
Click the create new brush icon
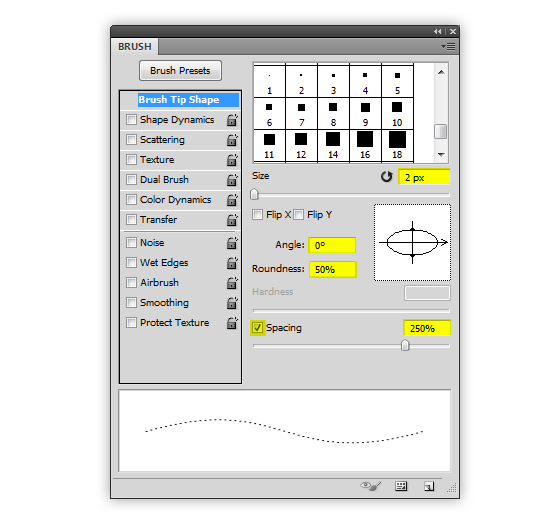(429, 486)
